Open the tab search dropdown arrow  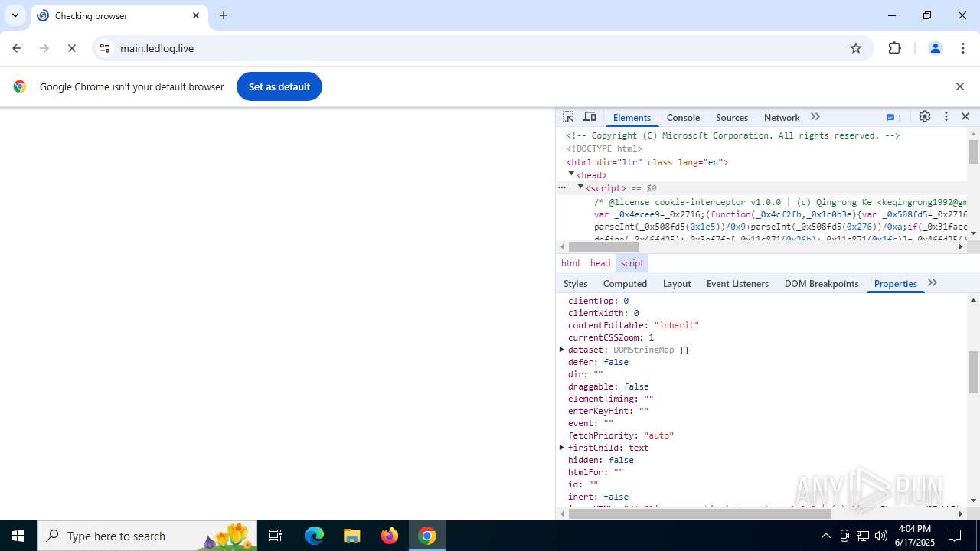tap(15, 15)
